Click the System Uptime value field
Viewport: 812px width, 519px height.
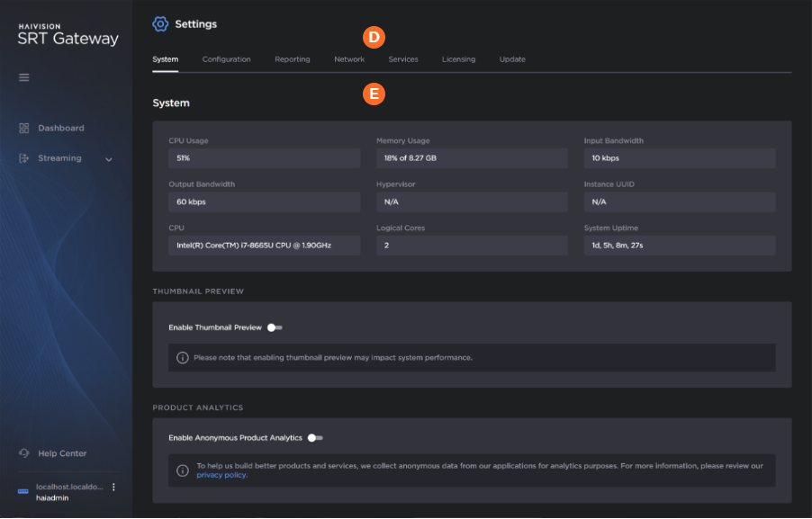pos(679,246)
